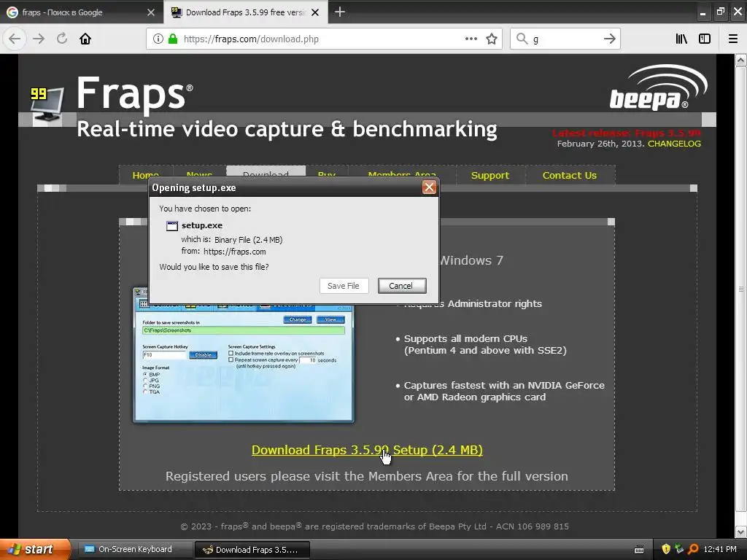Viewport: 747px width, 560px height.
Task: Click the Windows start button
Action: (x=35, y=549)
